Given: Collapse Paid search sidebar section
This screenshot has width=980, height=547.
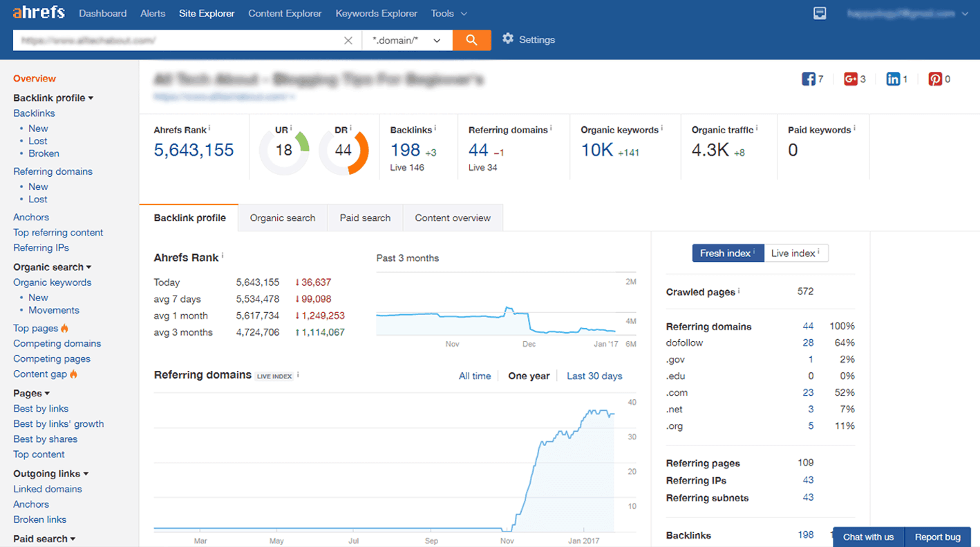Looking at the screenshot, I should [44, 539].
